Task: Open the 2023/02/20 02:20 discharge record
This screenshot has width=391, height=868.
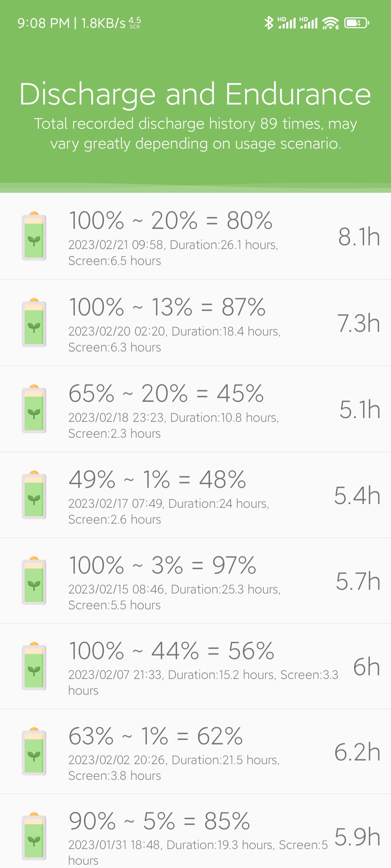Action: 195,323
